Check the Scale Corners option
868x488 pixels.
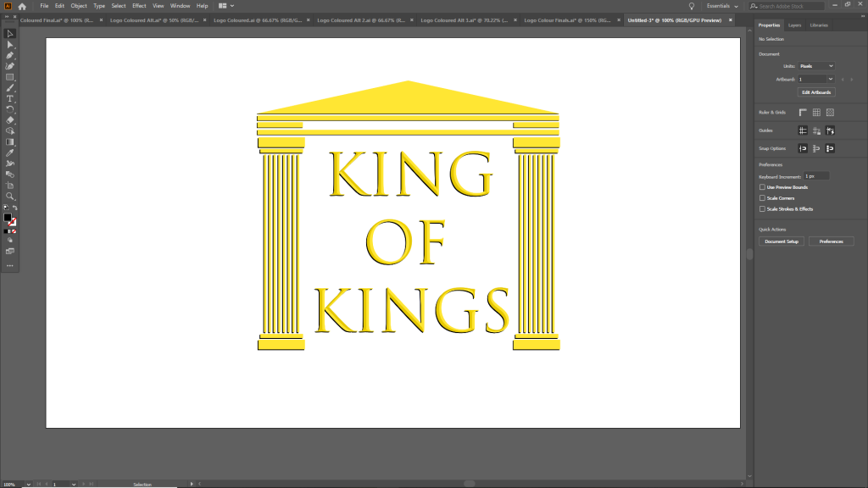click(x=762, y=197)
